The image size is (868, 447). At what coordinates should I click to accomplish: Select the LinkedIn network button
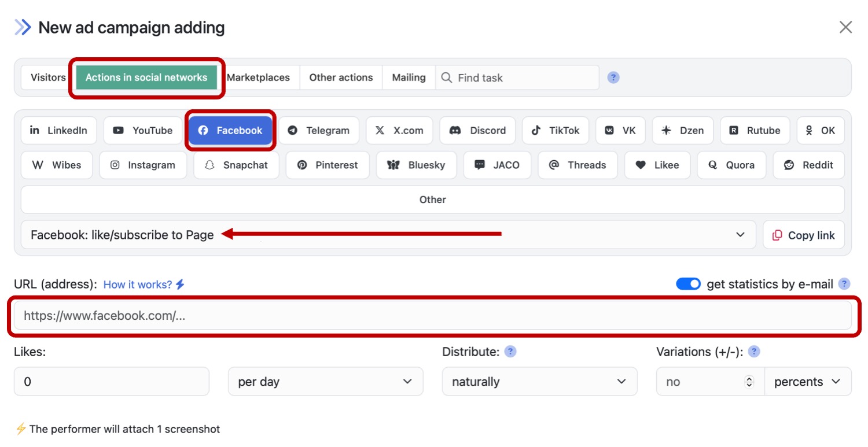click(x=58, y=131)
